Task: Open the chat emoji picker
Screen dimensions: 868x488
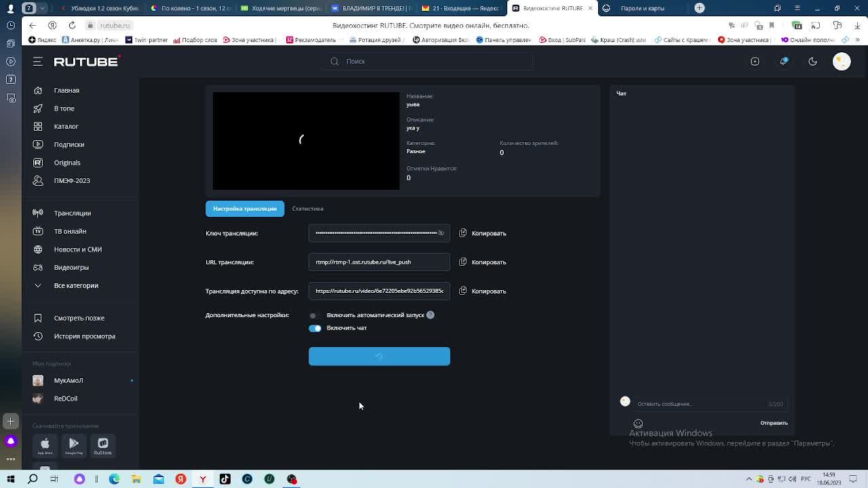Action: click(x=638, y=424)
